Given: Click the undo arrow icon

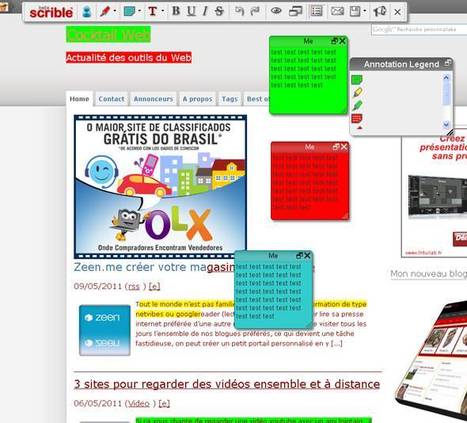Looking at the screenshot, I should [x=239, y=11].
